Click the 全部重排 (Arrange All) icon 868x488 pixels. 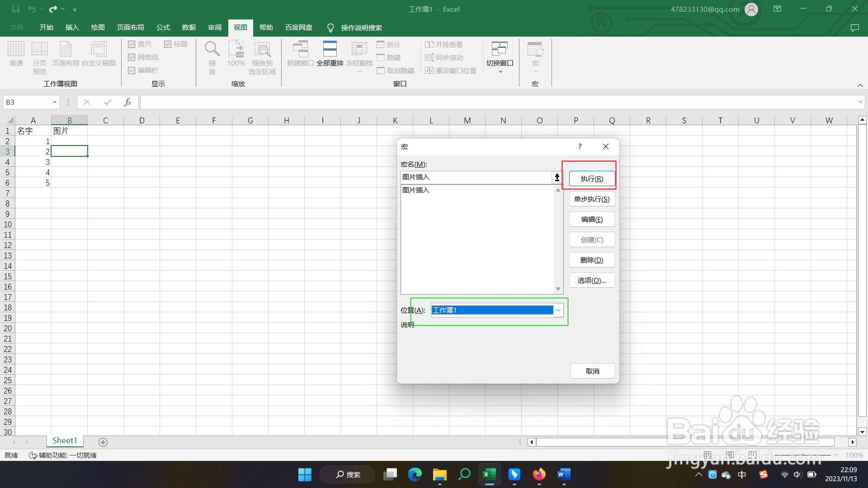(x=330, y=49)
